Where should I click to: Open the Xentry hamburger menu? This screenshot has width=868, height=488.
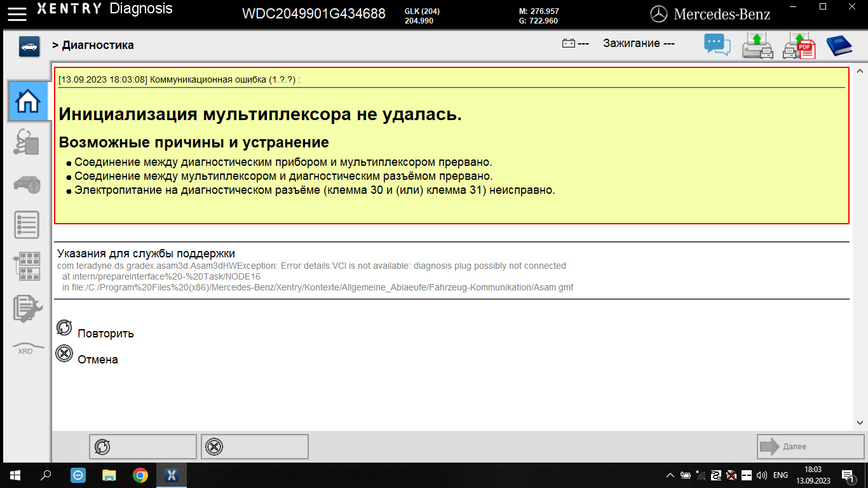18,13
